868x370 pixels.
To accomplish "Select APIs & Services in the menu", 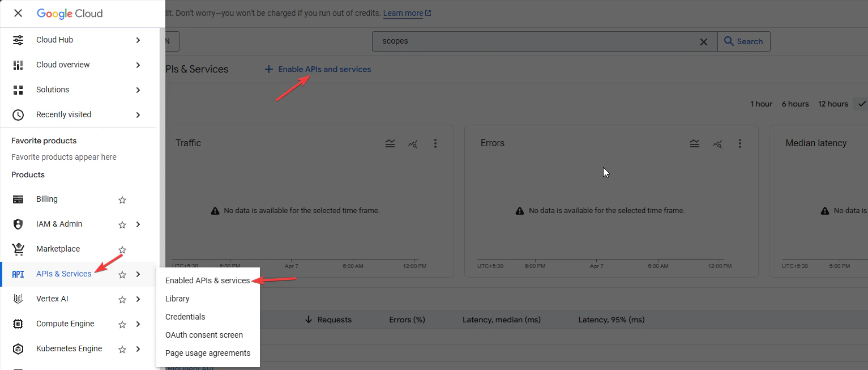I will tap(63, 274).
